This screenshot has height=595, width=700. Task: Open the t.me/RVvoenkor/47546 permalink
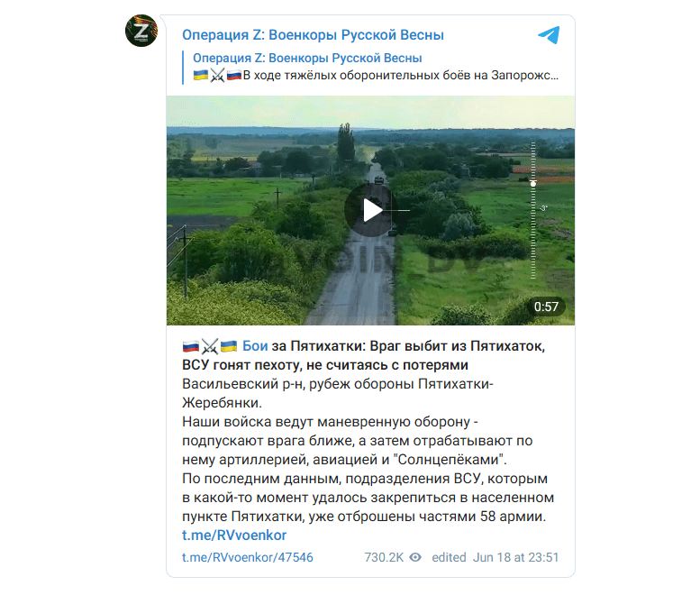click(248, 557)
